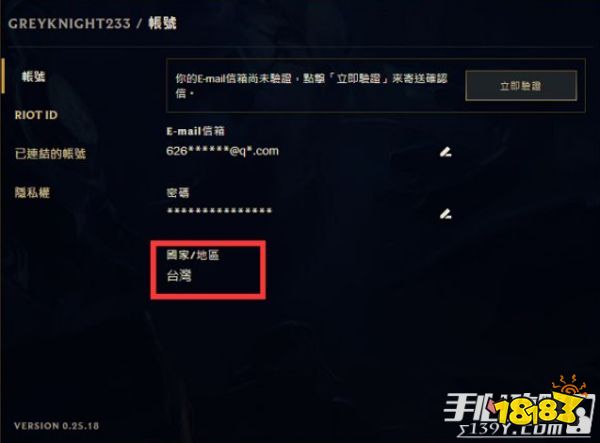Click the 帳號 breadcrumb header title
This screenshot has height=443, width=600.
coord(163,23)
